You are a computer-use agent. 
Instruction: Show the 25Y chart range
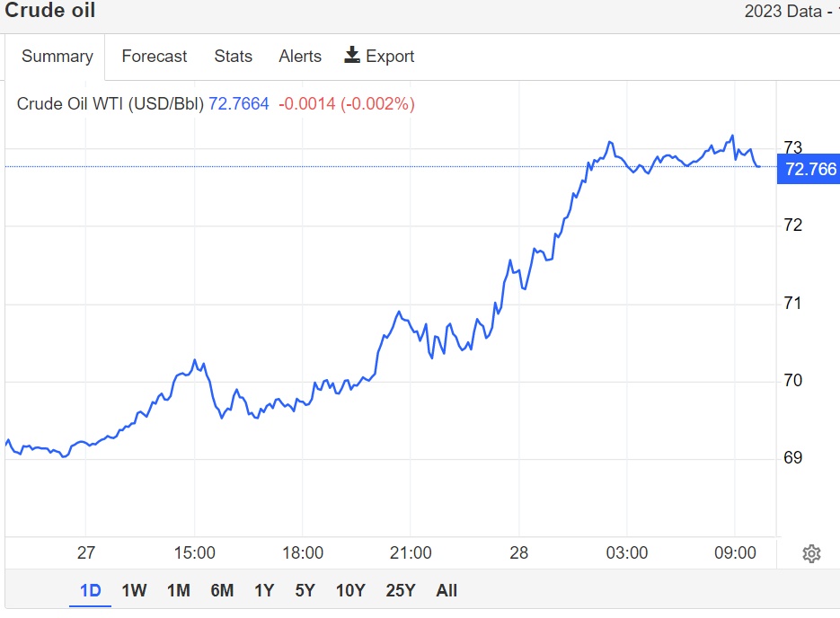pyautogui.click(x=401, y=590)
